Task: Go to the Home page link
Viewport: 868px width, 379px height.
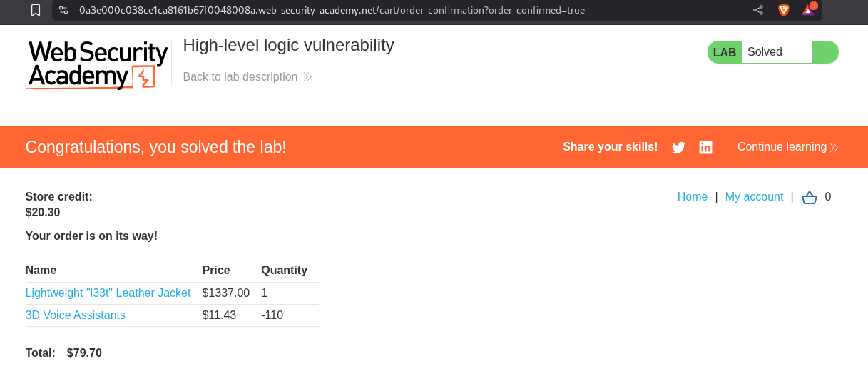Action: click(x=693, y=197)
